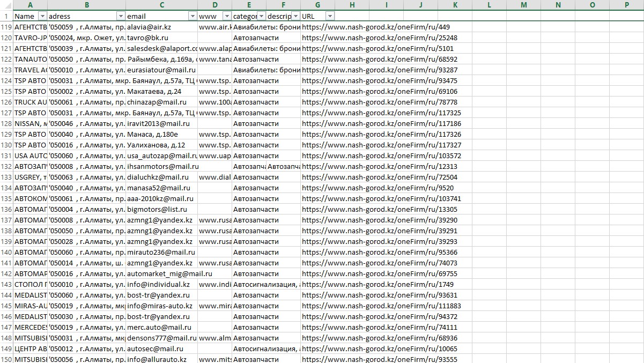Select column M by its header

(523, 5)
